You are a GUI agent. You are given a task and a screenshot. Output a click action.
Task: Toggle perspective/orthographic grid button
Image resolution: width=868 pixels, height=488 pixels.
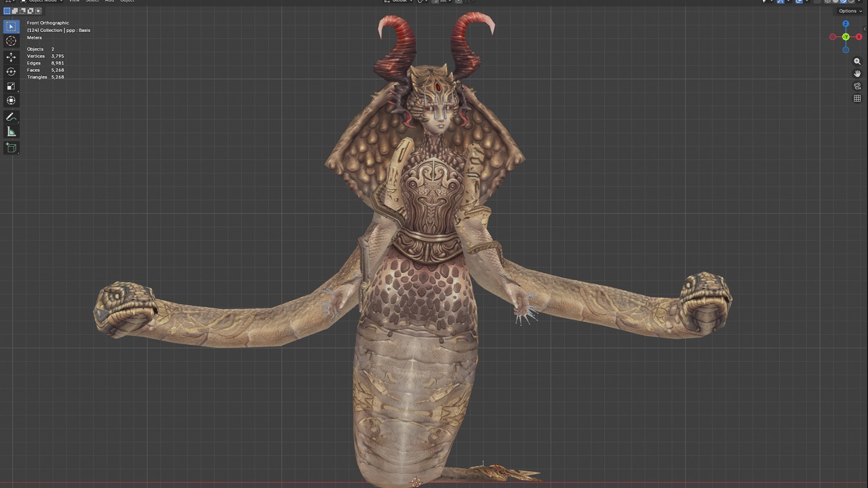point(857,98)
